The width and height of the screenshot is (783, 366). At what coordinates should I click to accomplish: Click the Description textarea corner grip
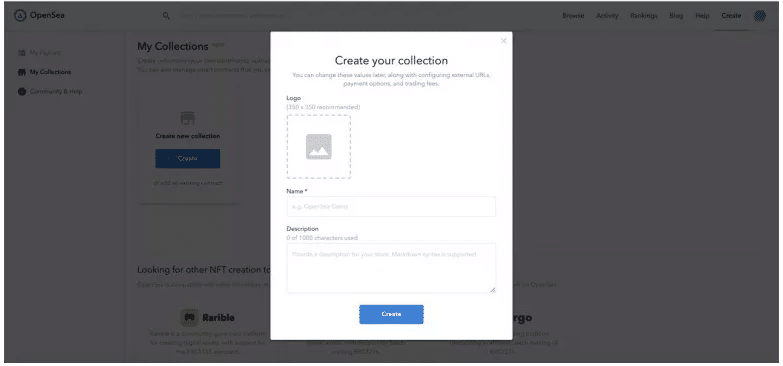click(493, 290)
